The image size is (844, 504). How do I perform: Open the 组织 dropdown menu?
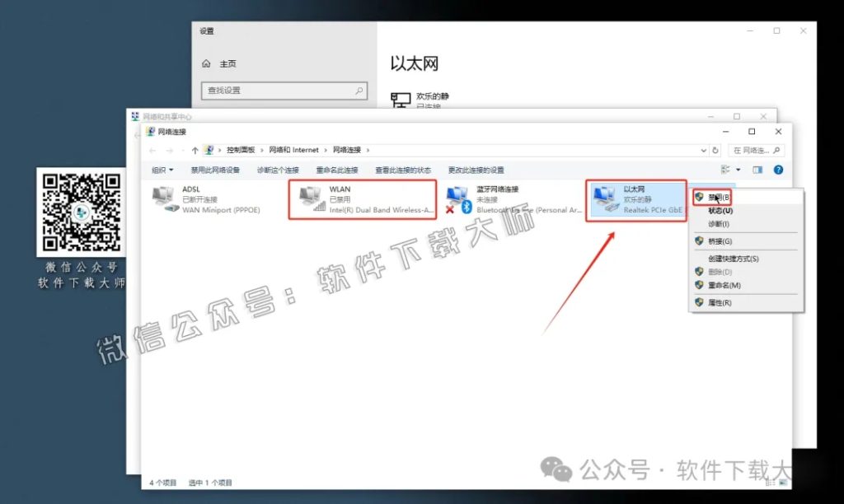(x=162, y=170)
